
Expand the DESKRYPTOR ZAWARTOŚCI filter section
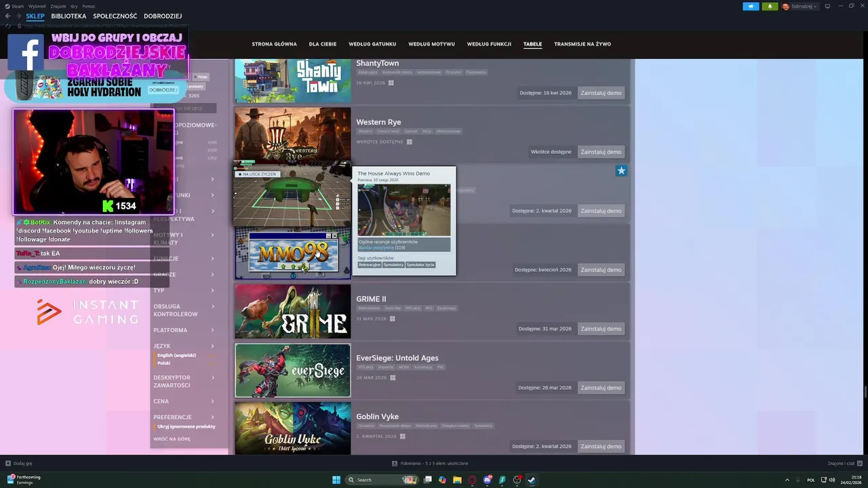184,382
